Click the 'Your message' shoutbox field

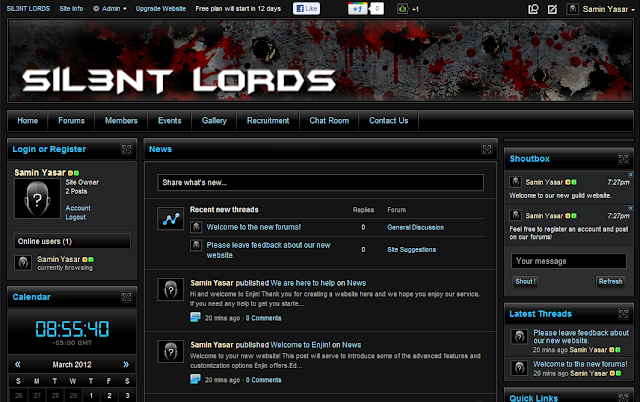click(569, 261)
